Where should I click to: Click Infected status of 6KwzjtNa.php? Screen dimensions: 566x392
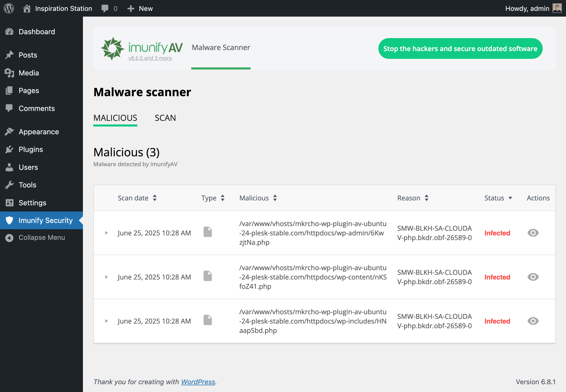[x=497, y=233]
